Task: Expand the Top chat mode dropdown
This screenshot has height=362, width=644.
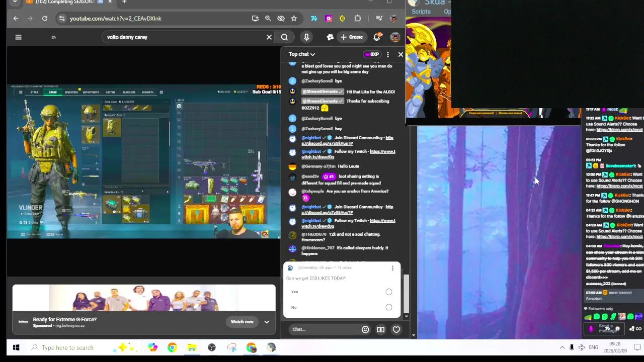Action: [x=302, y=54]
